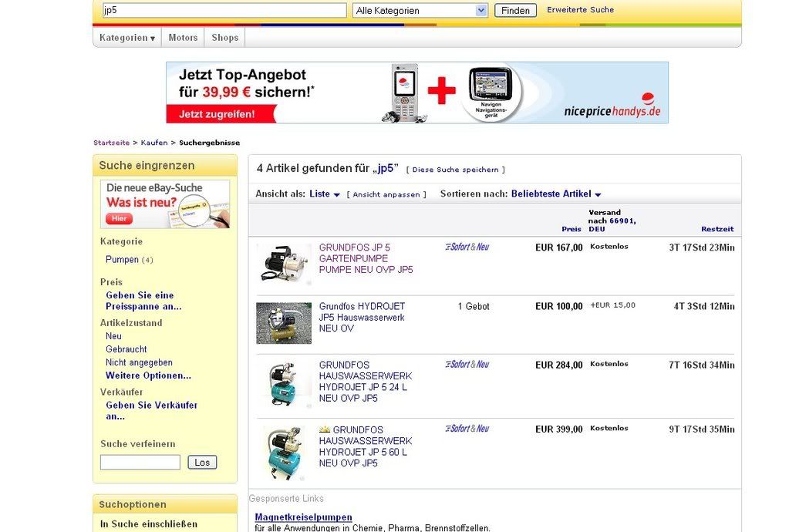Open thumbnail of Grundfos HYDROJET JP5 Hauswasserwerk
This screenshot has width=789, height=532.
[284, 323]
